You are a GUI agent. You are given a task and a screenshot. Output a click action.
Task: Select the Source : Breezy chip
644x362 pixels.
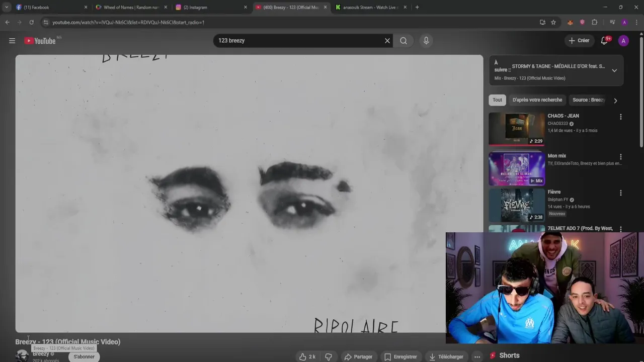pos(588,100)
